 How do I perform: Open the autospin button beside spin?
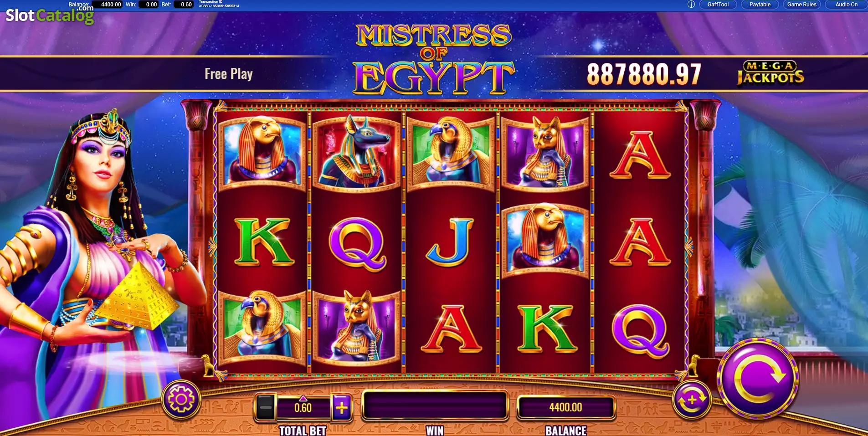(x=692, y=400)
